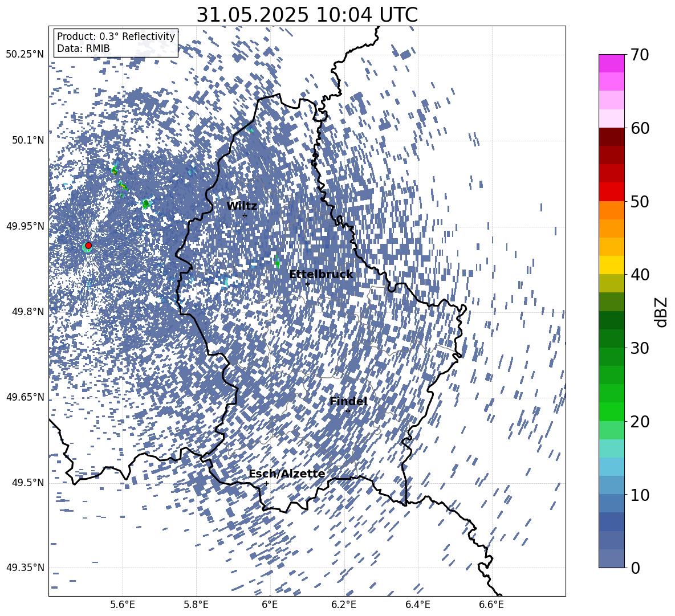Click the 6°E longitude label
This screenshot has width=675, height=616.
(270, 605)
